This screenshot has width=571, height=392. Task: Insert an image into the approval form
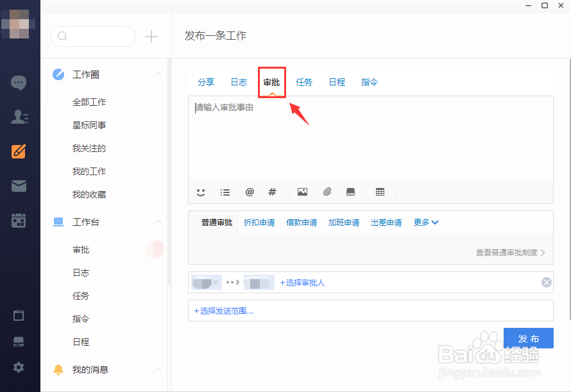[x=302, y=192]
